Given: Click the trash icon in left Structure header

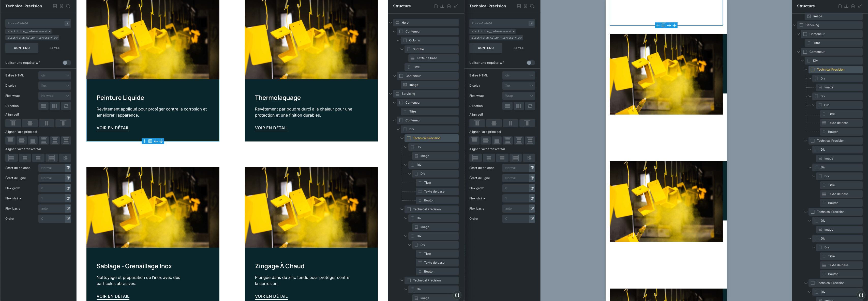Looking at the screenshot, I should click(x=449, y=6).
